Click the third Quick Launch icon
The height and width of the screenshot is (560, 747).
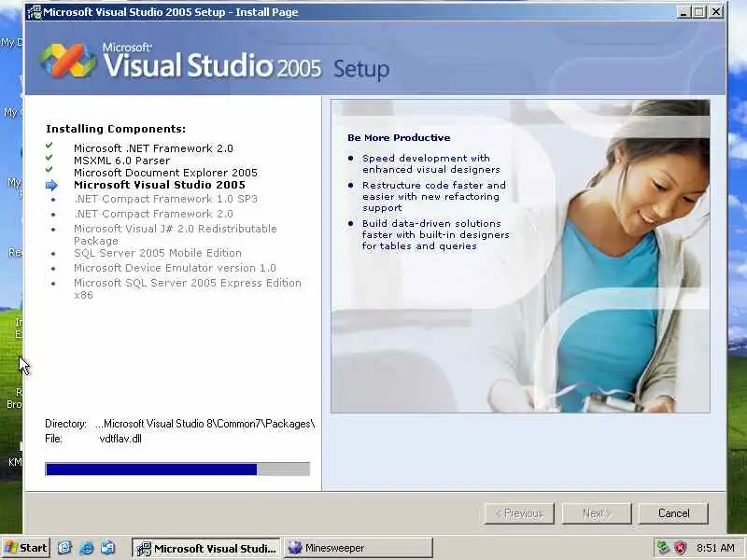107,548
